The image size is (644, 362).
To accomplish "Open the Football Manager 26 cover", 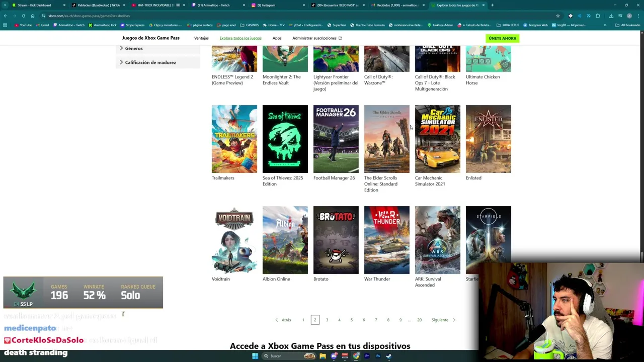I will (x=336, y=139).
